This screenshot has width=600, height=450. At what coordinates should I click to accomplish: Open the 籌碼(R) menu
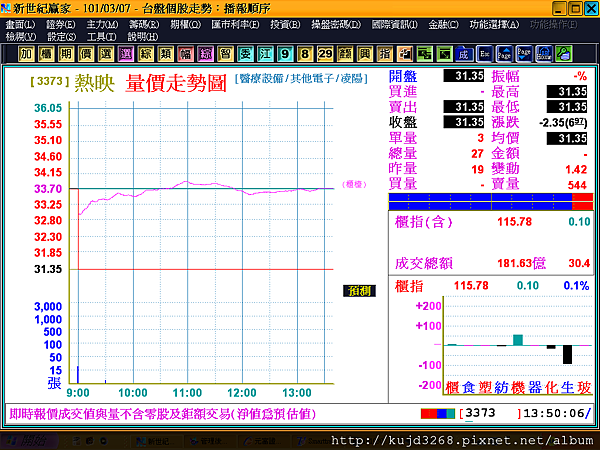tap(144, 24)
